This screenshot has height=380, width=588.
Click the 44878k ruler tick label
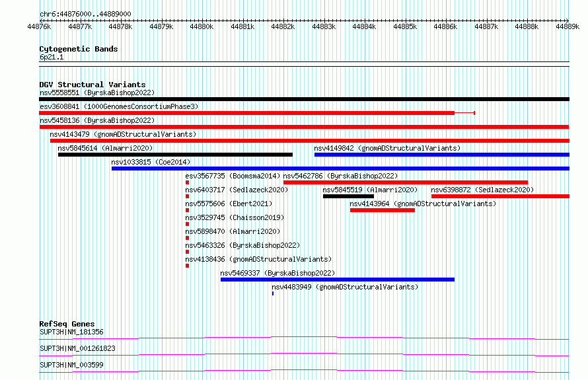[x=120, y=26]
